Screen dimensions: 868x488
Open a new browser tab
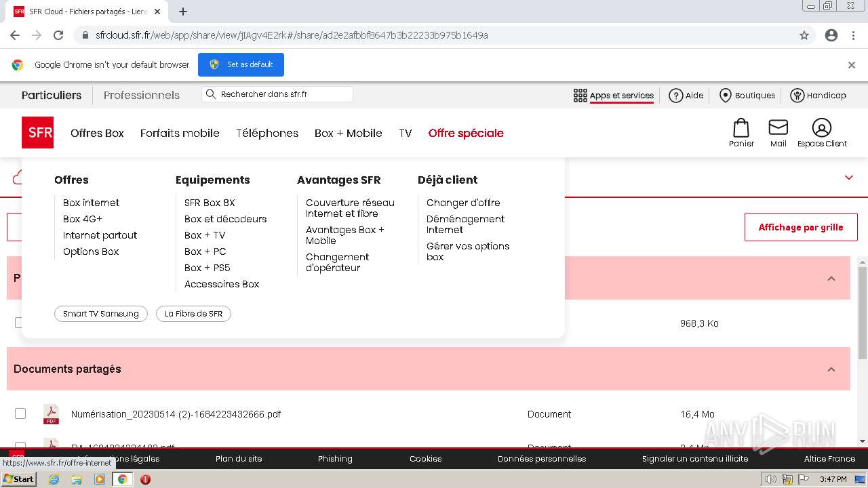[x=183, y=12]
